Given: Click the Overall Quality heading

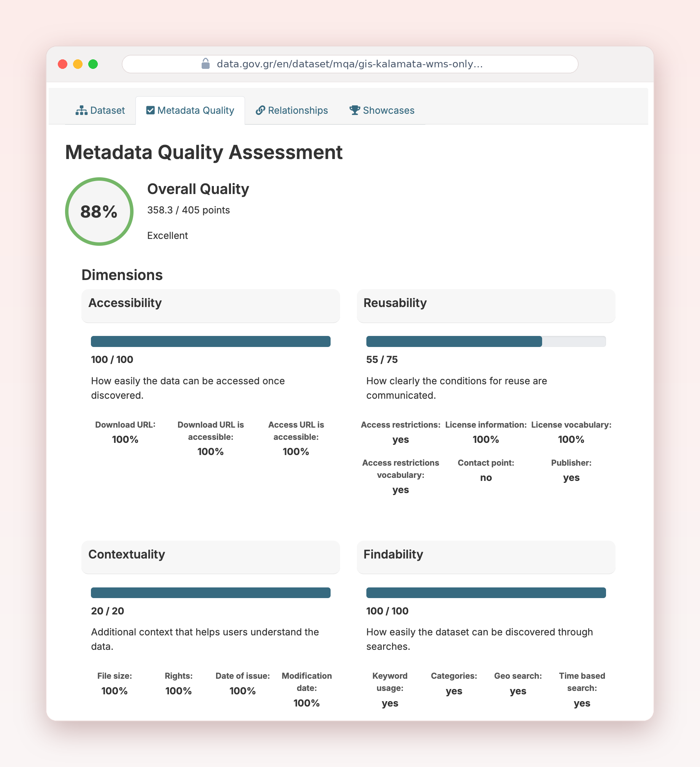Looking at the screenshot, I should (198, 189).
